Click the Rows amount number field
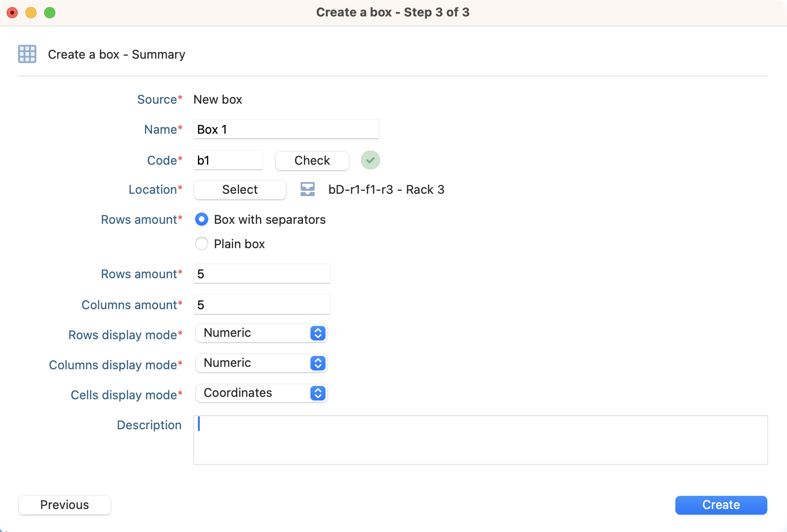The image size is (787, 532). tap(262, 274)
